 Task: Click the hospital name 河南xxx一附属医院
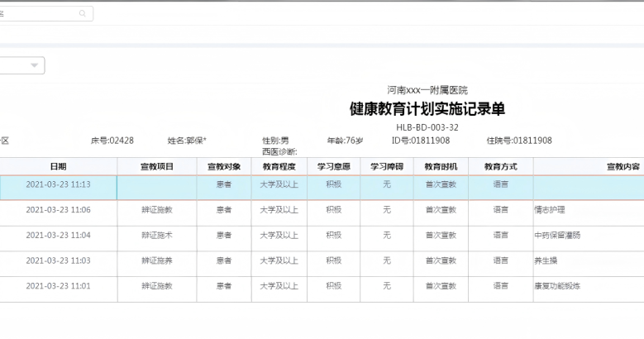(427, 90)
